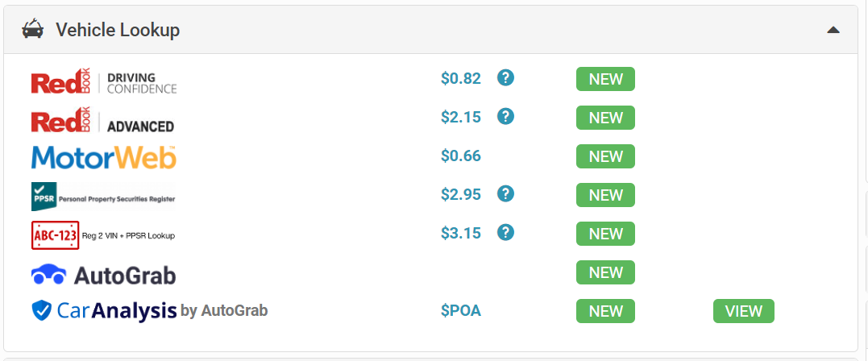Click the RedBook Advanced logo

click(x=103, y=120)
